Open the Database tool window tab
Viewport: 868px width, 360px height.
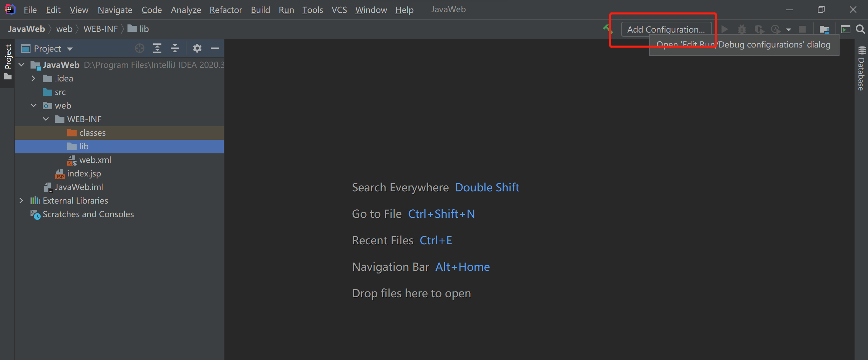pos(861,68)
